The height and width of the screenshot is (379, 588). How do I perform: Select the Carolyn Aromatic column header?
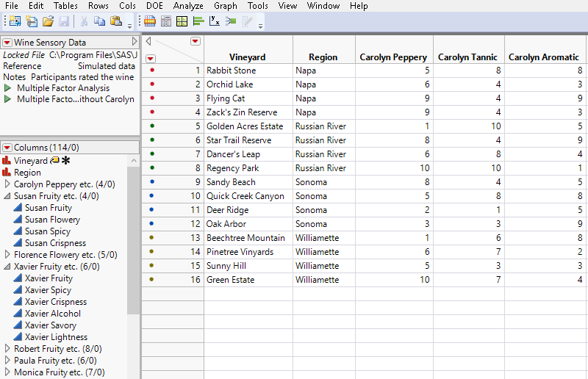546,49
